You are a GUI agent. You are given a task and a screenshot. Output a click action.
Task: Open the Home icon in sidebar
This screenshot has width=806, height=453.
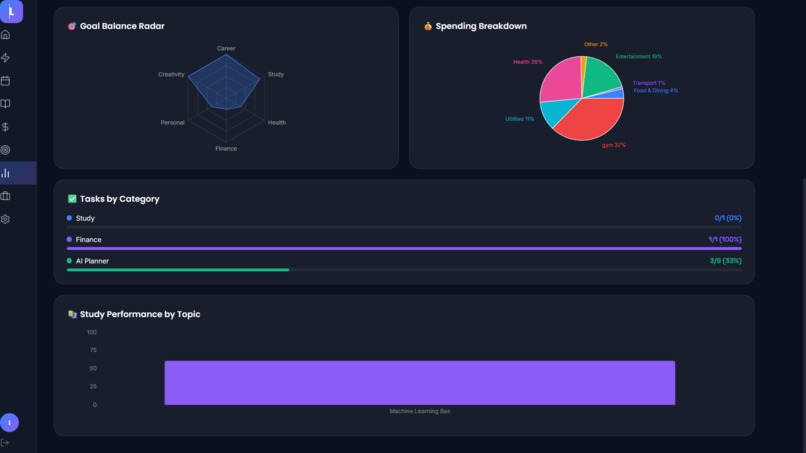click(x=6, y=34)
